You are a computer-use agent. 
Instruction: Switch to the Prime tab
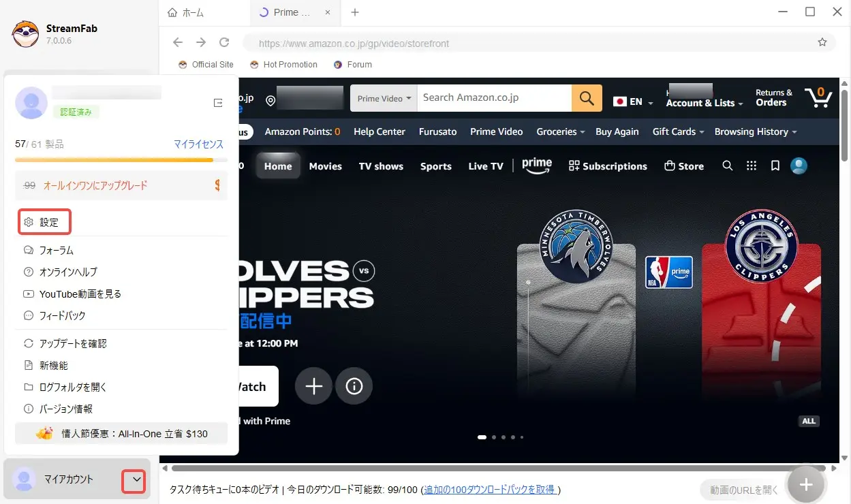(293, 12)
